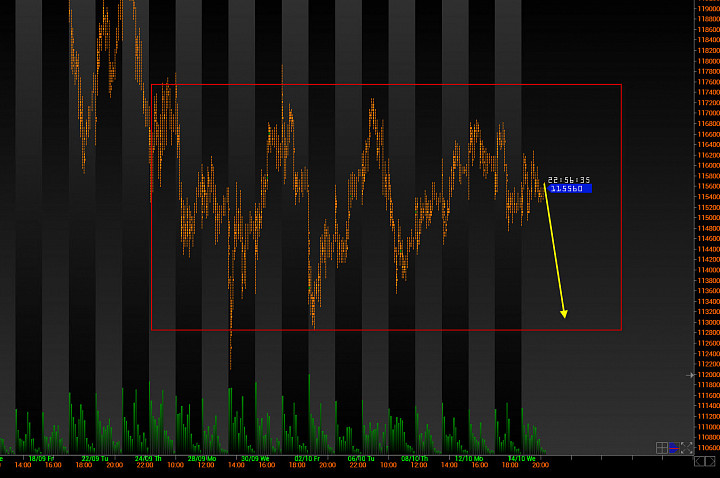Click the 22:56:35 time label

568,180
